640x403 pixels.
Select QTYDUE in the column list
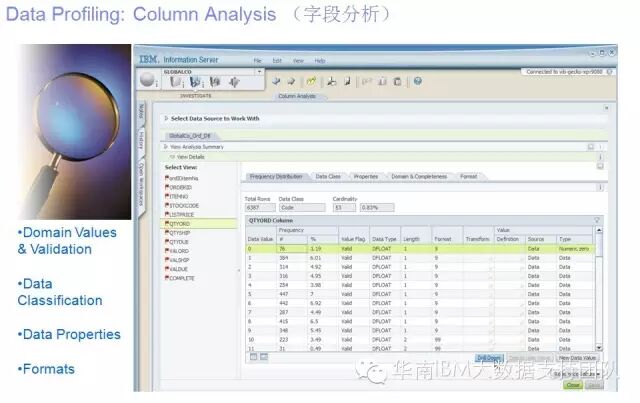[x=177, y=242]
